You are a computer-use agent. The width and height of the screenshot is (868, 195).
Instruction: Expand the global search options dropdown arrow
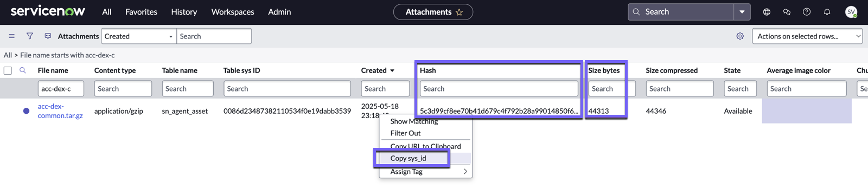pyautogui.click(x=742, y=12)
